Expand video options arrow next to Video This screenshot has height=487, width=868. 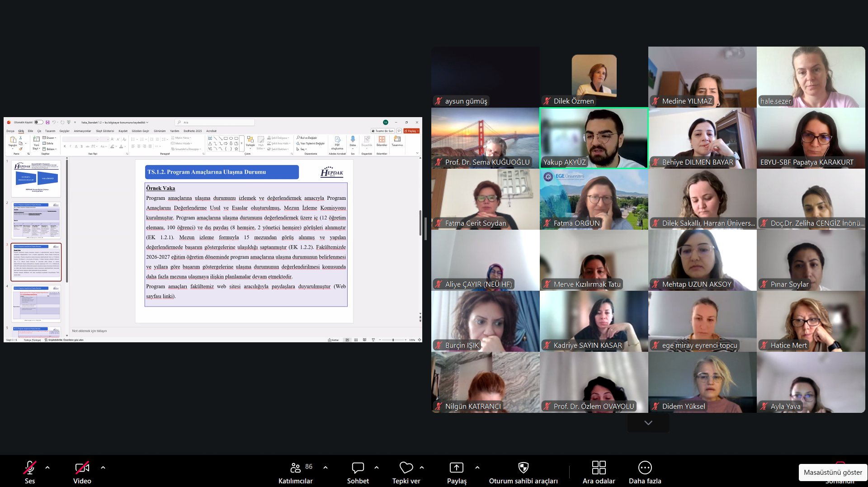click(103, 468)
